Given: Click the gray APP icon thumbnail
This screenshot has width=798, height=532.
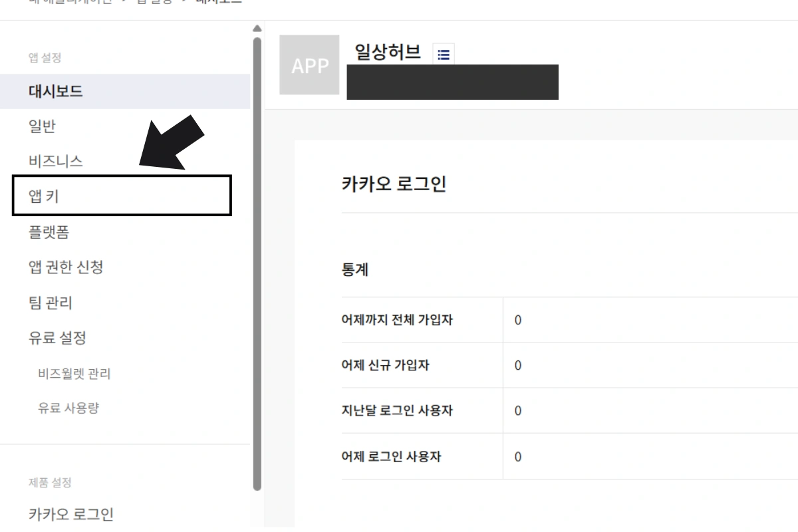Looking at the screenshot, I should click(309, 65).
